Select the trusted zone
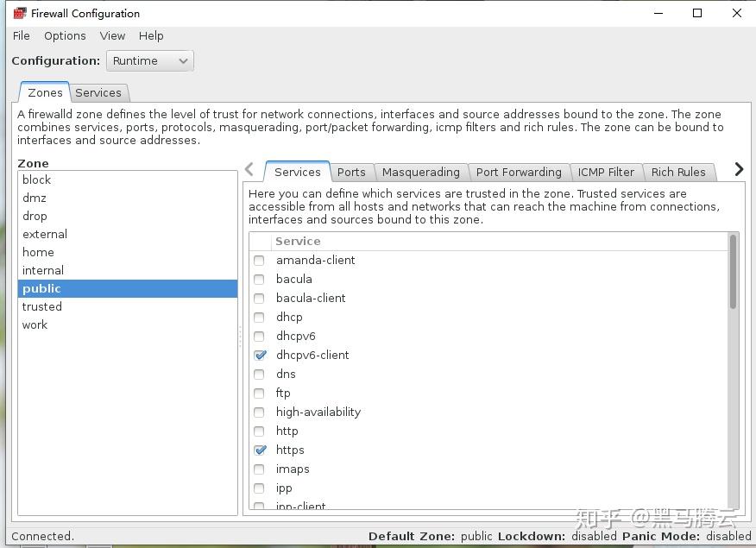This screenshot has width=756, height=548. coord(128,306)
